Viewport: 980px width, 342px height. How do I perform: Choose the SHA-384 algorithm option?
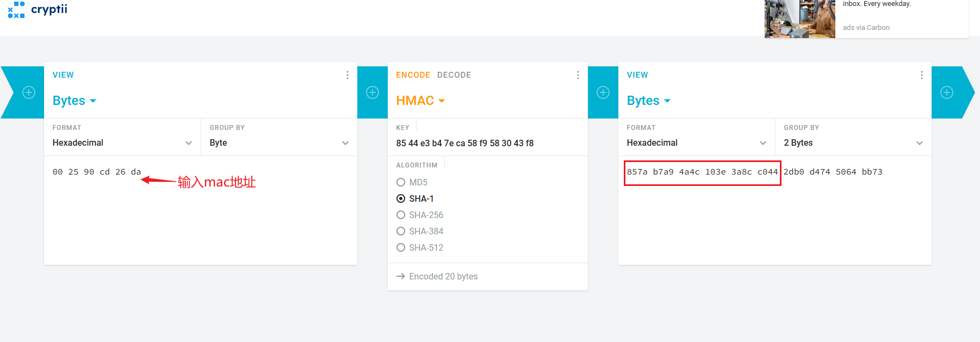coord(401,231)
